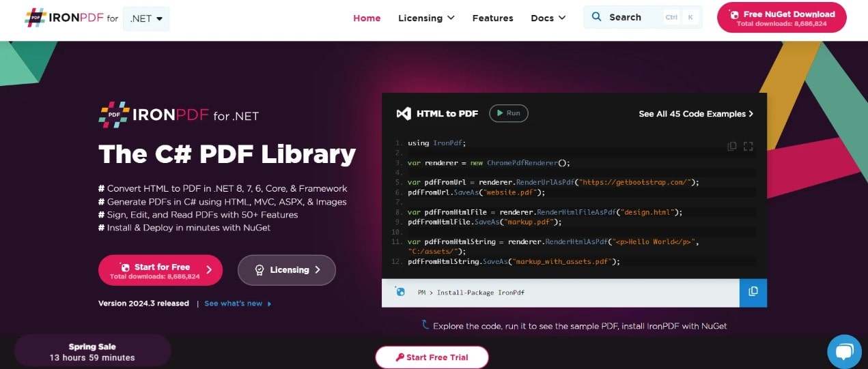
Task: Click the key icon in Start Free Trial
Action: pos(400,357)
